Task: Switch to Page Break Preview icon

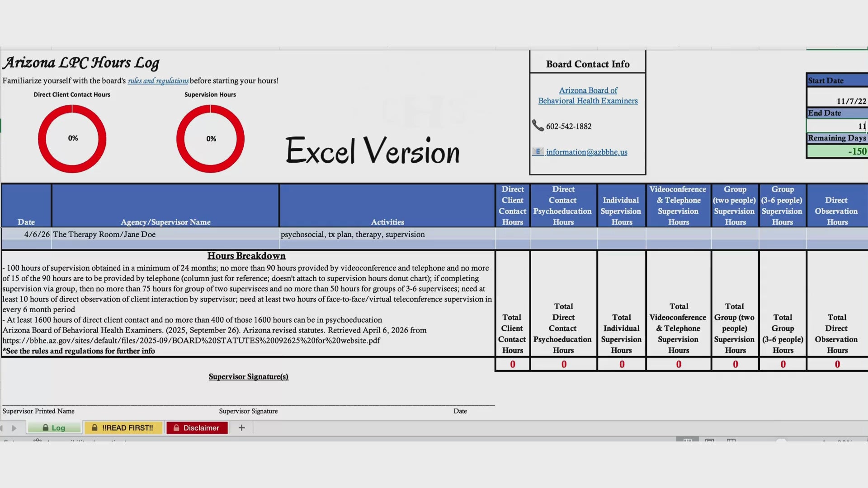Action: click(731, 440)
